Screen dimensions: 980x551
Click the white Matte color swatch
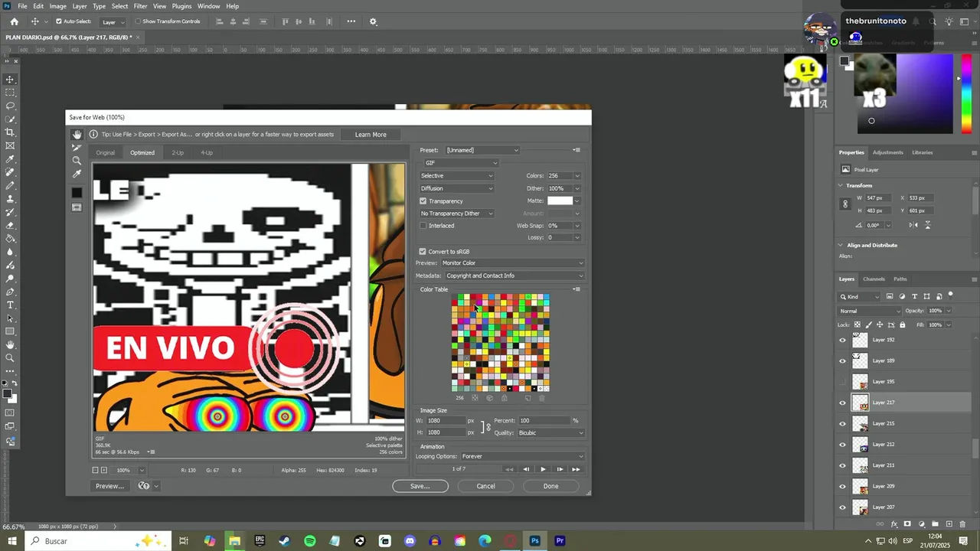(x=560, y=201)
